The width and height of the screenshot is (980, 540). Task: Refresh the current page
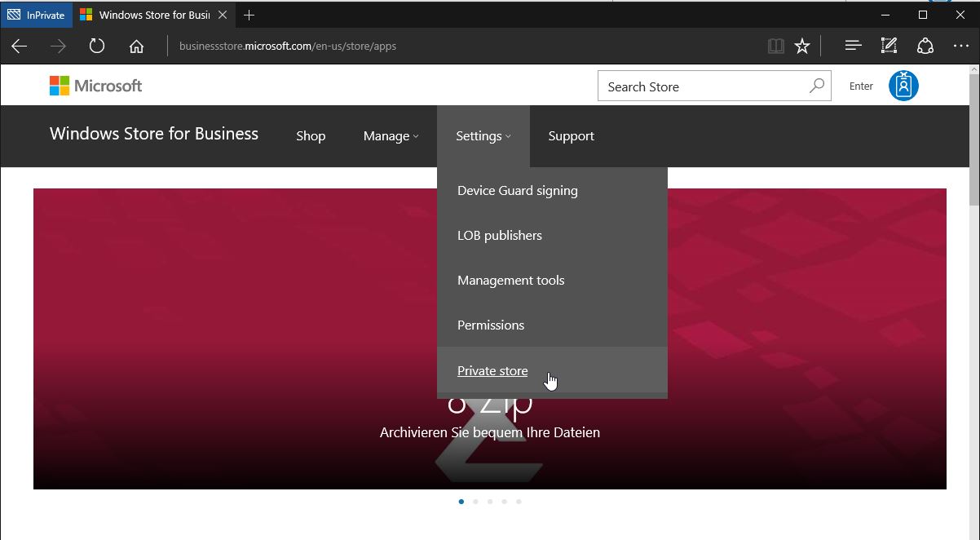[96, 46]
